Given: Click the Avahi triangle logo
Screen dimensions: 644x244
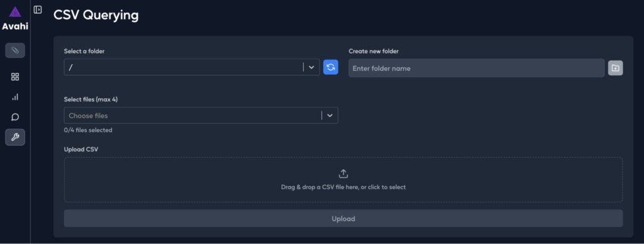Looking at the screenshot, I should (15, 11).
